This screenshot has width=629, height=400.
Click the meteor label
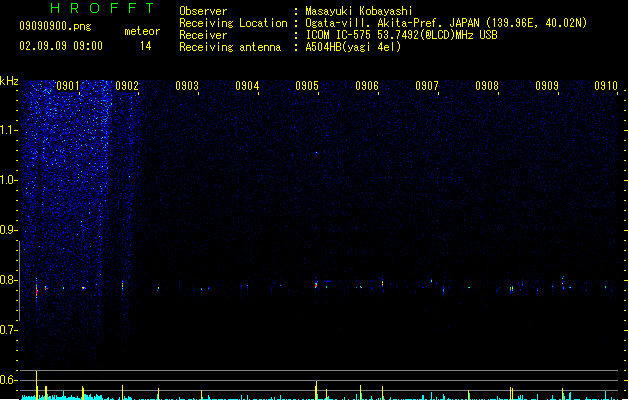[x=142, y=31]
